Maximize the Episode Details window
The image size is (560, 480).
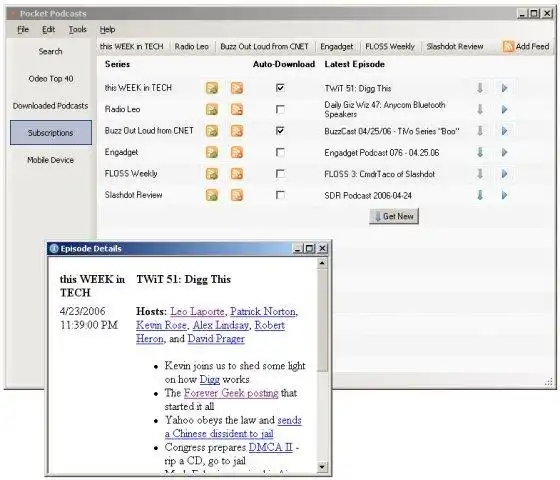[309, 248]
